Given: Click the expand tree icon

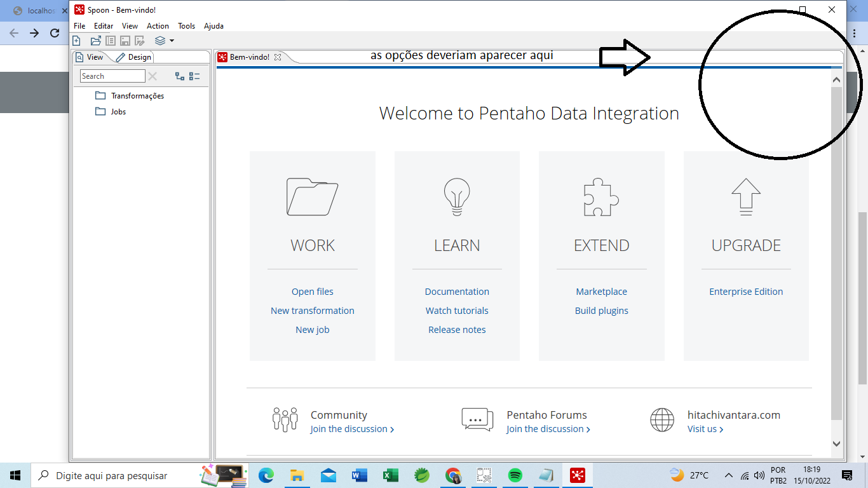Looking at the screenshot, I should [x=180, y=76].
